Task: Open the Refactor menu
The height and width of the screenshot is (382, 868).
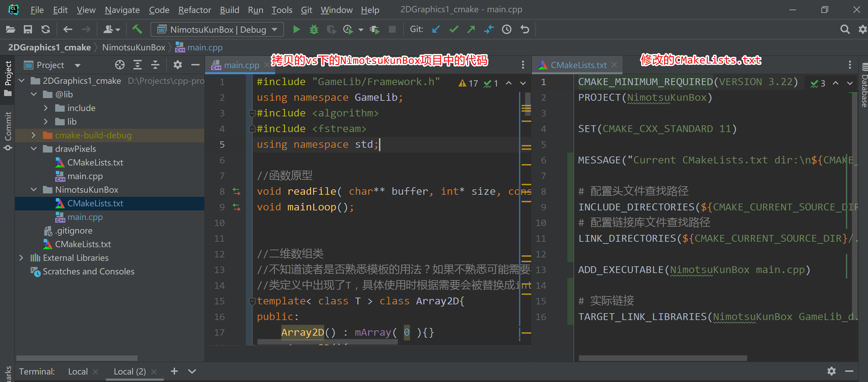Action: coord(194,10)
